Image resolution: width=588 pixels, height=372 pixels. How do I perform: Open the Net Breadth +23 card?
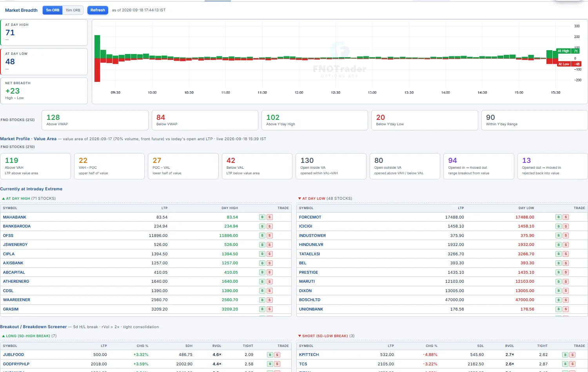[x=44, y=91]
